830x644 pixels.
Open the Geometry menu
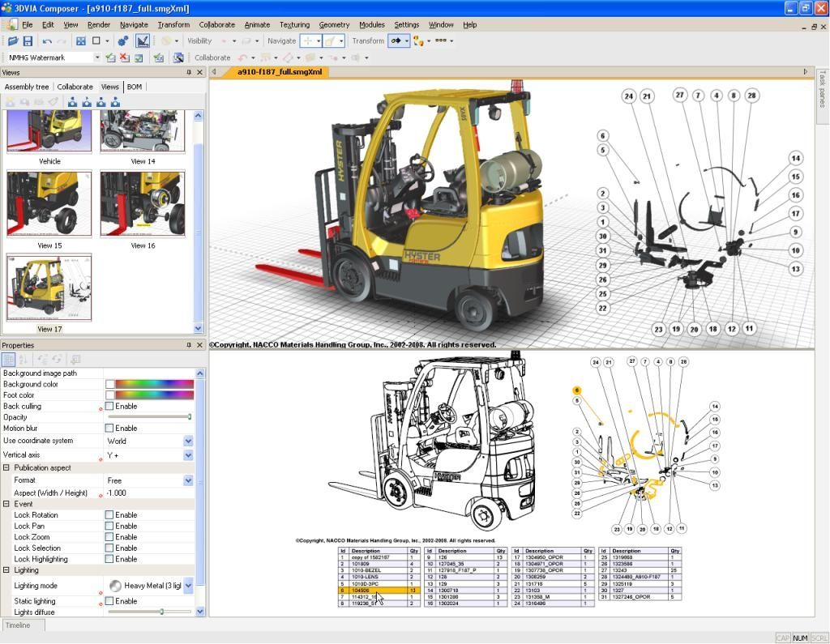click(334, 24)
